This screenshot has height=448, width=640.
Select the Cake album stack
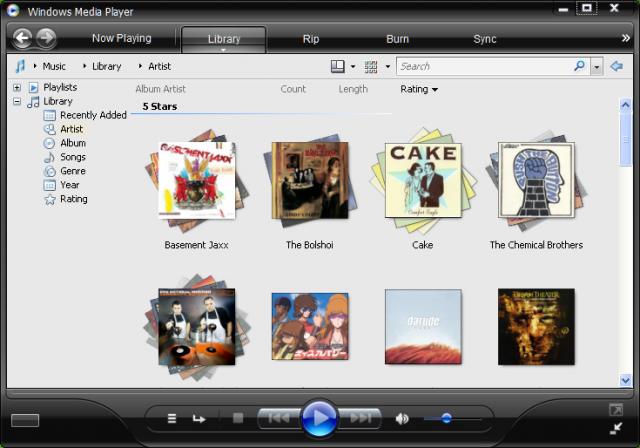(x=423, y=180)
